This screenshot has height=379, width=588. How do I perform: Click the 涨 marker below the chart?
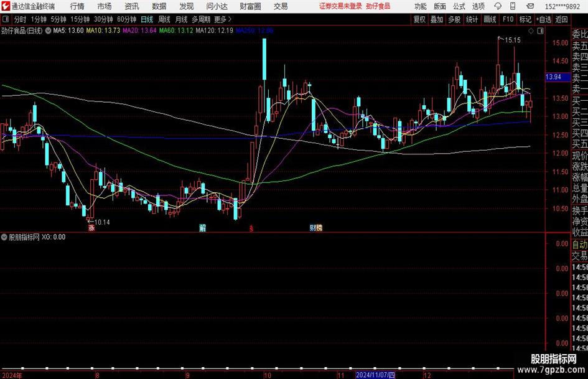pyautogui.click(x=91, y=228)
